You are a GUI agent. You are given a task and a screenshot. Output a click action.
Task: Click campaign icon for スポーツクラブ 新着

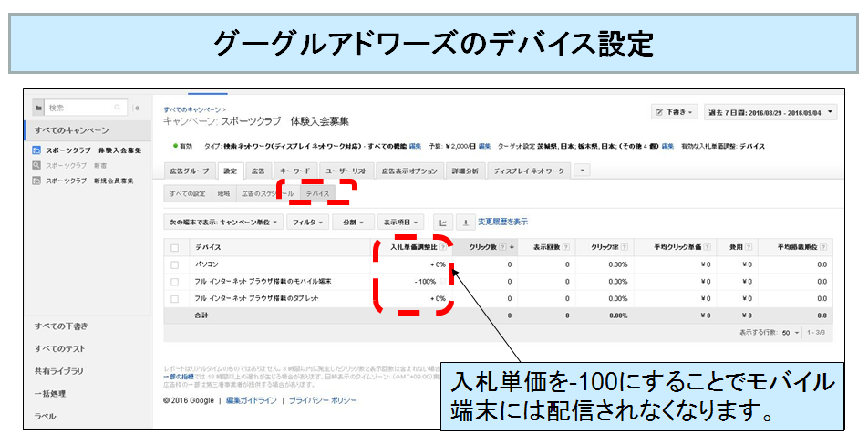[x=36, y=165]
